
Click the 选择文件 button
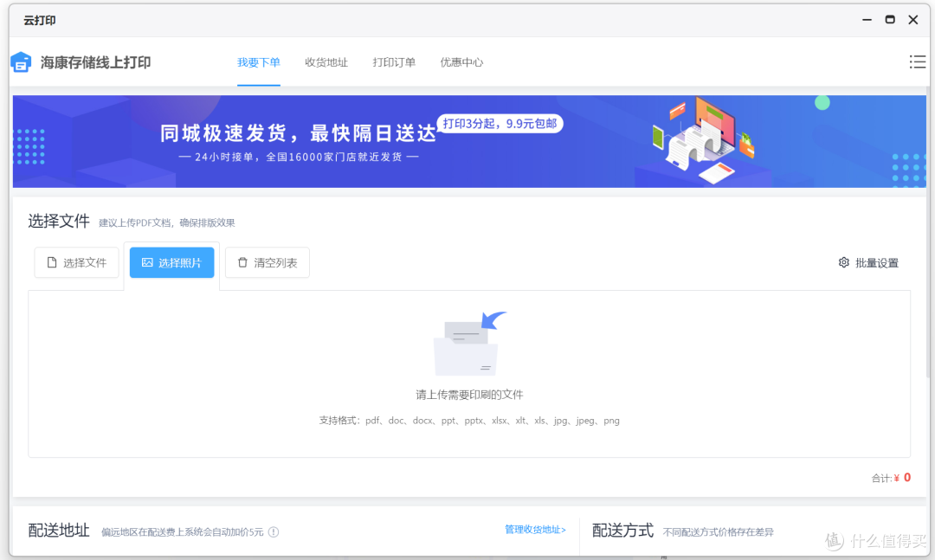click(x=76, y=262)
